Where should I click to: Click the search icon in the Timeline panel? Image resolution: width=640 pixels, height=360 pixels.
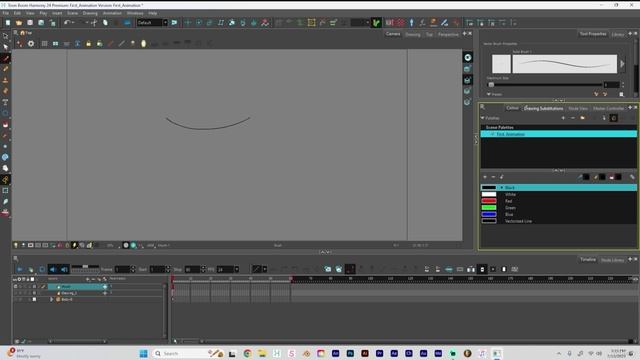16,258
